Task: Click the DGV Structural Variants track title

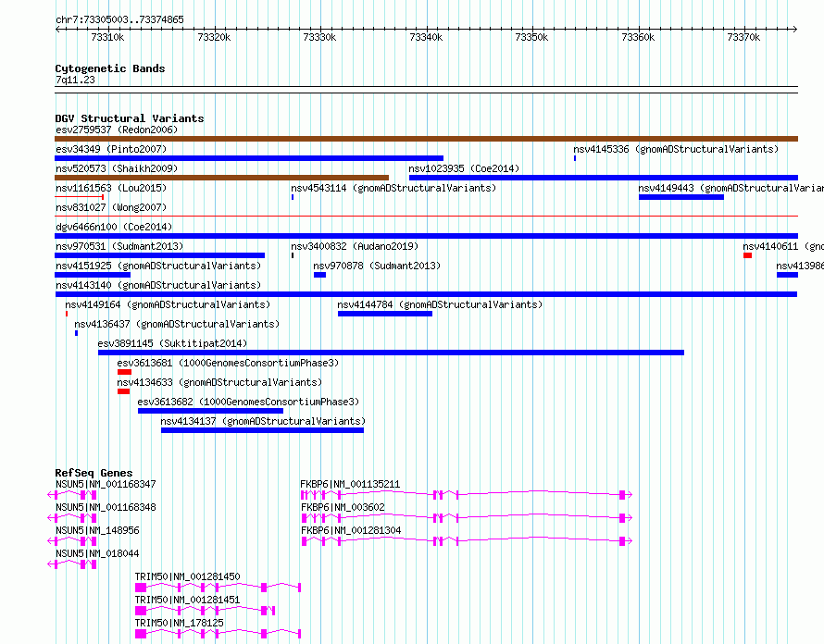Action: [130, 118]
